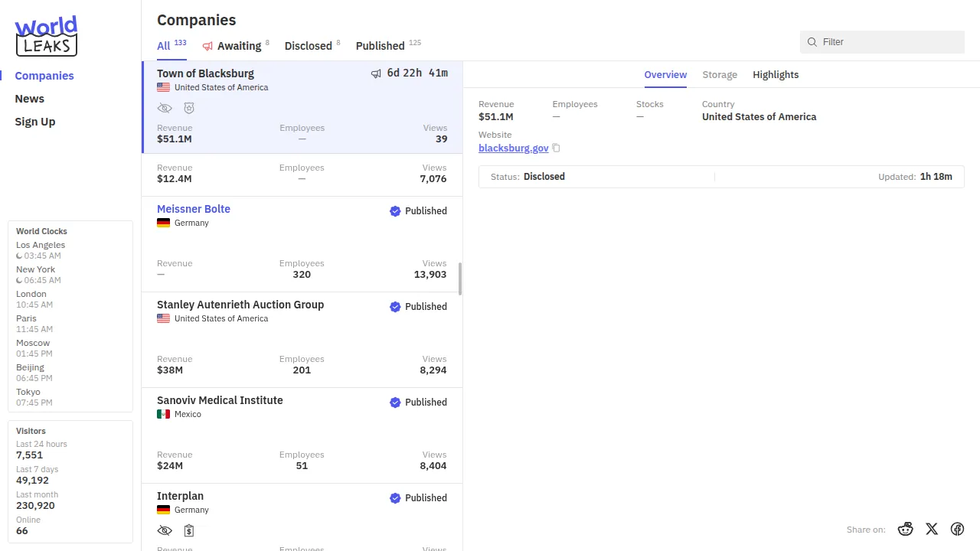Click the dollar clipboard icon on Interplan
The image size is (980, 551).
click(189, 530)
